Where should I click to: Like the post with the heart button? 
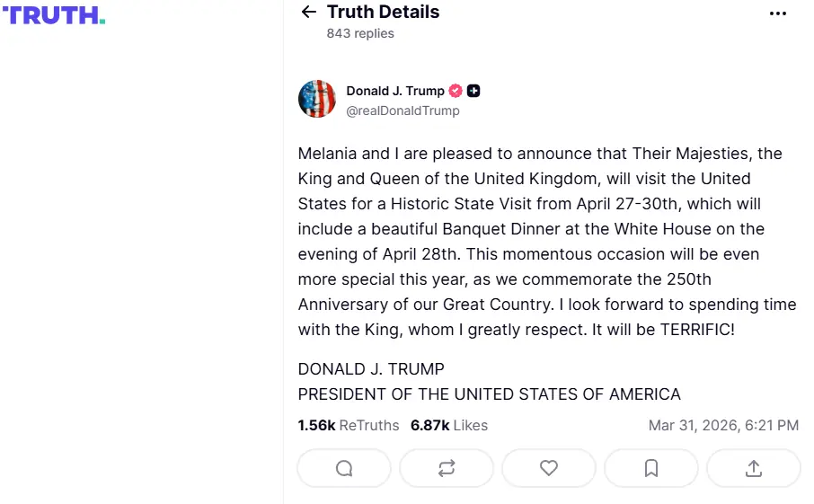(549, 468)
